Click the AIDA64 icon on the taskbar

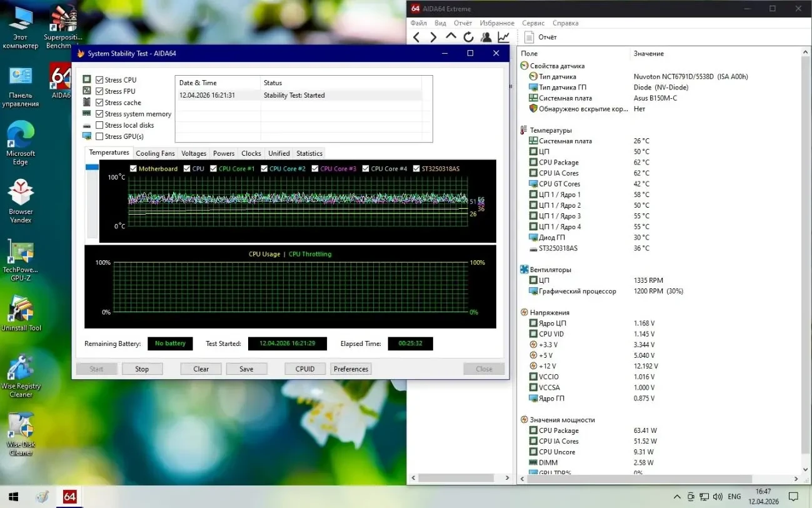click(69, 496)
